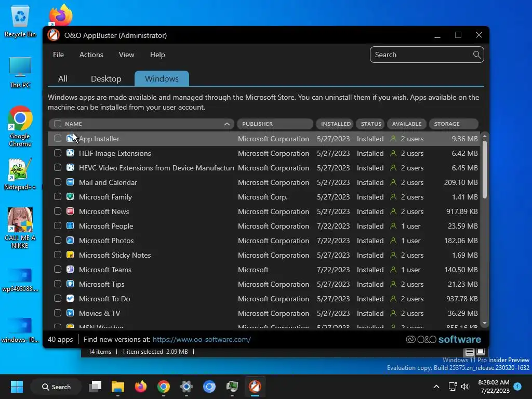532x399 pixels.
Task: Click the details view icon in Explorer status bar
Action: (x=469, y=352)
